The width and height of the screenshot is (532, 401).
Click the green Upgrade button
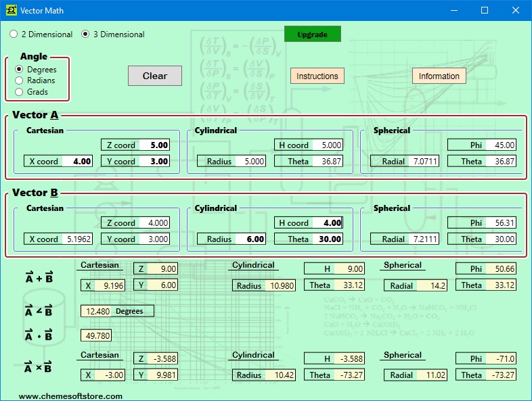(x=312, y=34)
